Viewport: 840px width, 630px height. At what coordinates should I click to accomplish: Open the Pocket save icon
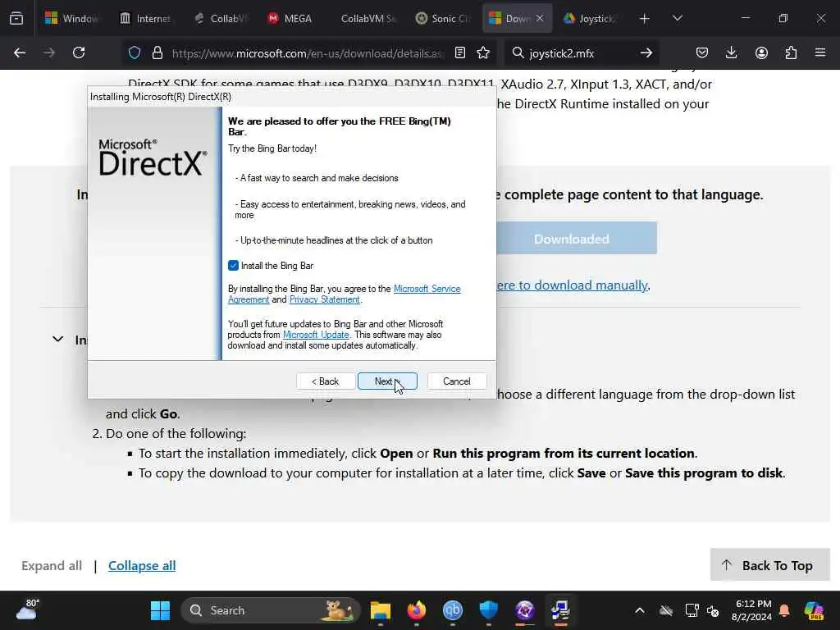tap(702, 52)
